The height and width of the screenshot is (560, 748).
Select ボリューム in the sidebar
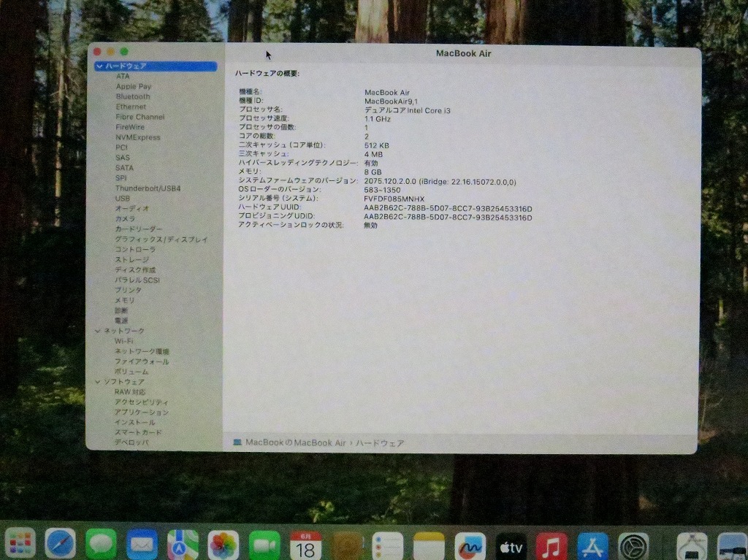pyautogui.click(x=131, y=372)
